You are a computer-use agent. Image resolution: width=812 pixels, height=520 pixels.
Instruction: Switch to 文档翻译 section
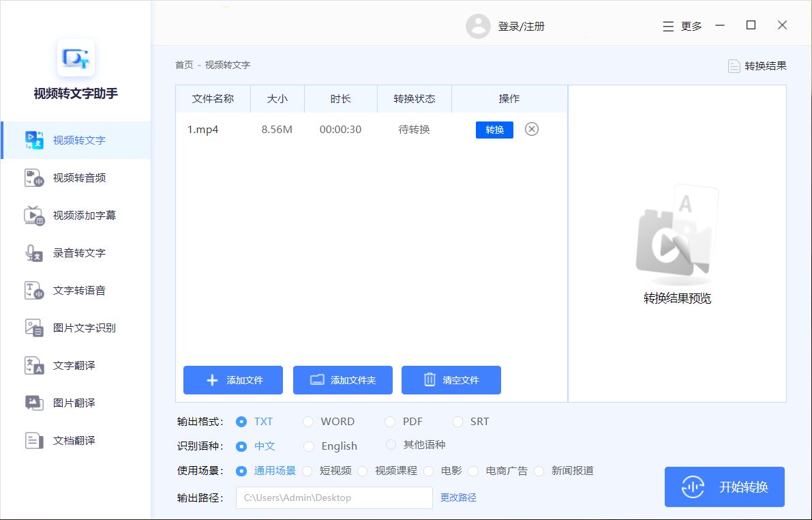76,441
